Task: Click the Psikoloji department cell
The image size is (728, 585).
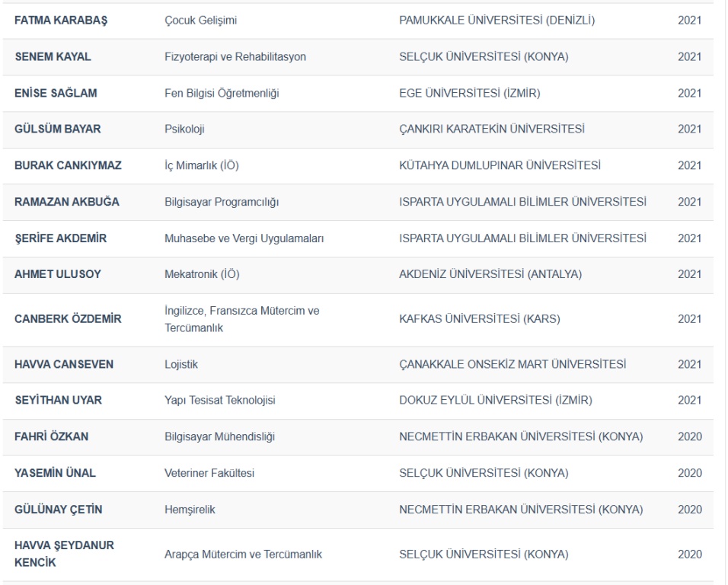Action: [x=184, y=129]
